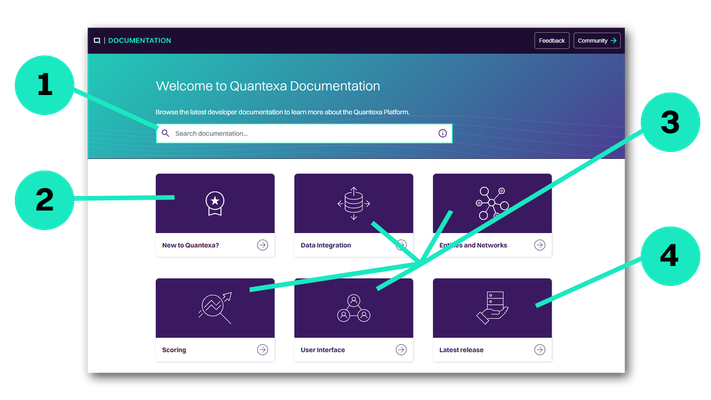Click the hand holding server icon

pos(492,308)
